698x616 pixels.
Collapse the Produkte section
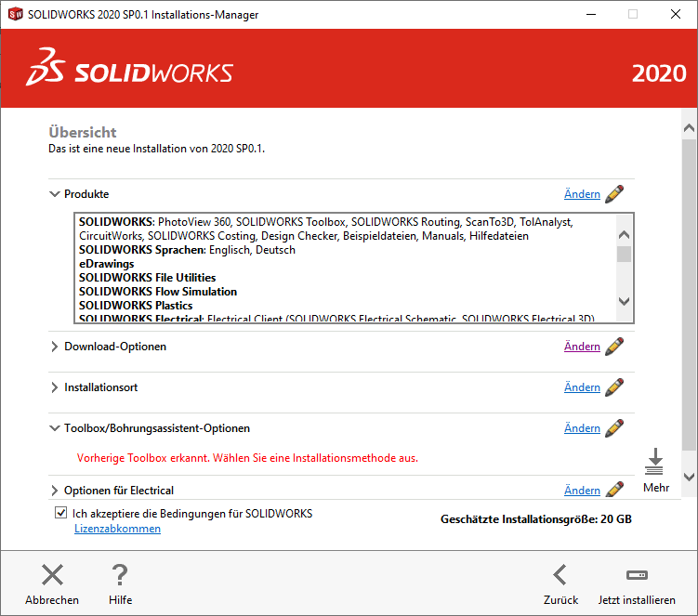[54, 194]
